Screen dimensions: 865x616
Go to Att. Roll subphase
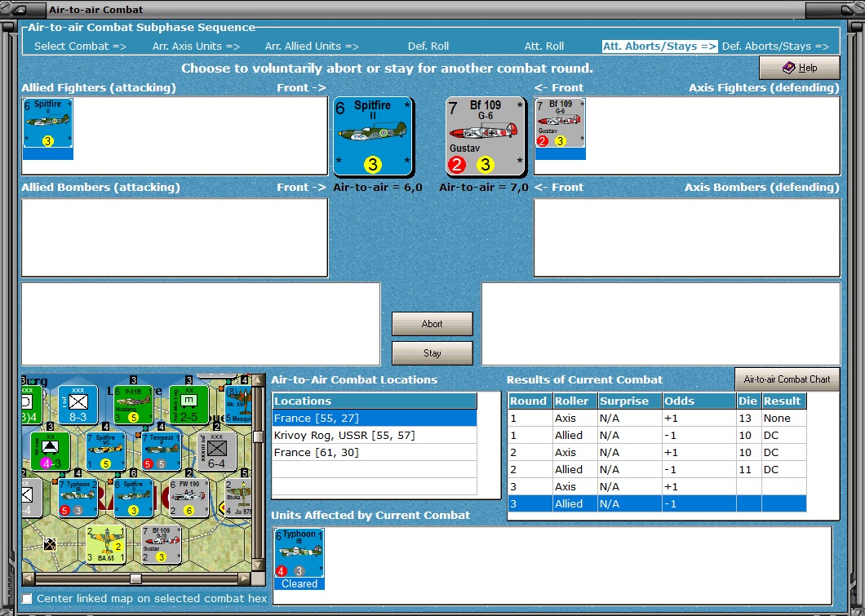pos(544,47)
